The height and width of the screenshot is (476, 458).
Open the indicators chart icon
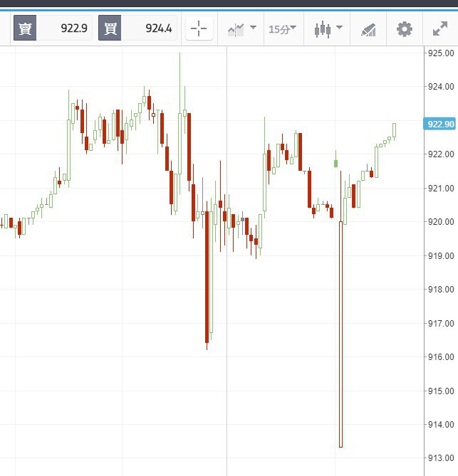pyautogui.click(x=236, y=30)
